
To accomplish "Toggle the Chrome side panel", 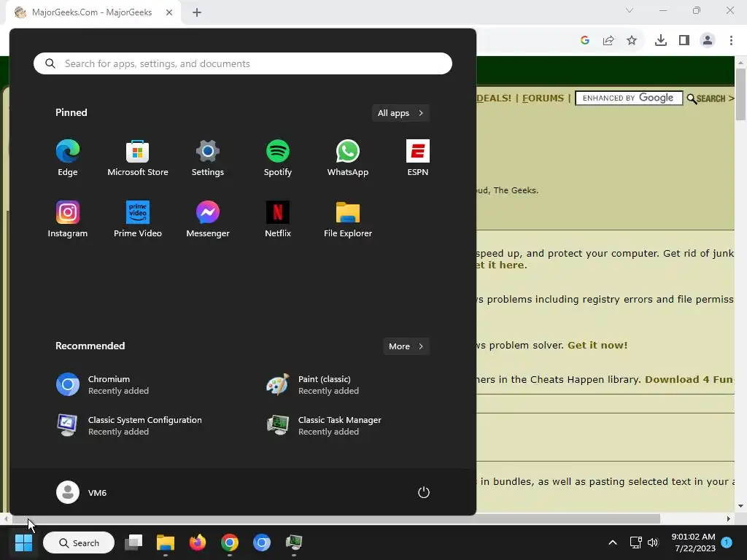I will pyautogui.click(x=684, y=41).
